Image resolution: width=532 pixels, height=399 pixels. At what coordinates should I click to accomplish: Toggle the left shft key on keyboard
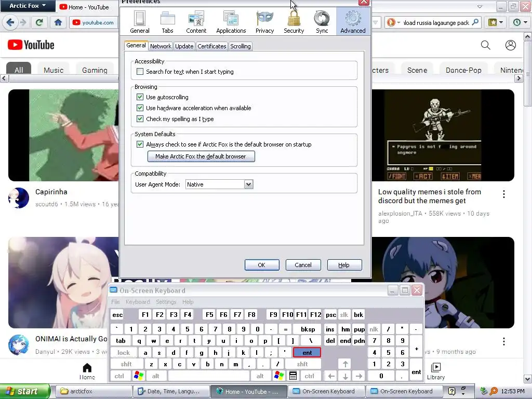[x=126, y=364]
